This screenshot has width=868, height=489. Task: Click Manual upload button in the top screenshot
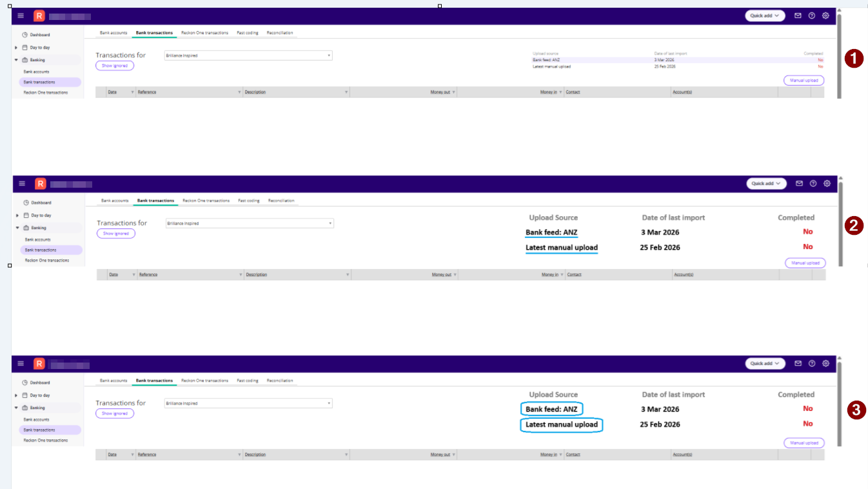(804, 81)
